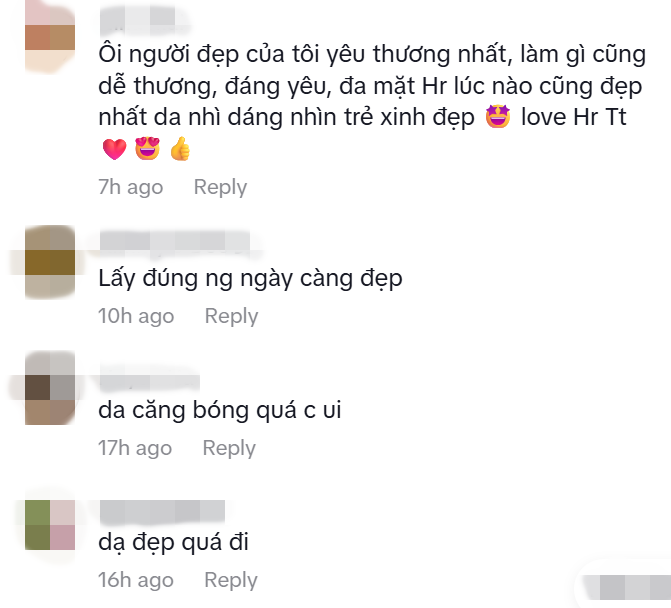
Task: Click the red heart emoji in first comment
Action: point(115,149)
